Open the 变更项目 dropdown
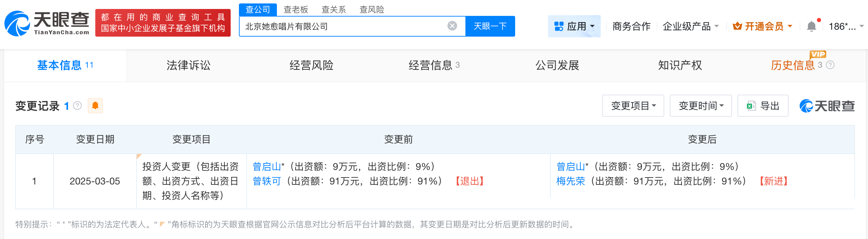The height and width of the screenshot is (239, 868). tap(633, 106)
